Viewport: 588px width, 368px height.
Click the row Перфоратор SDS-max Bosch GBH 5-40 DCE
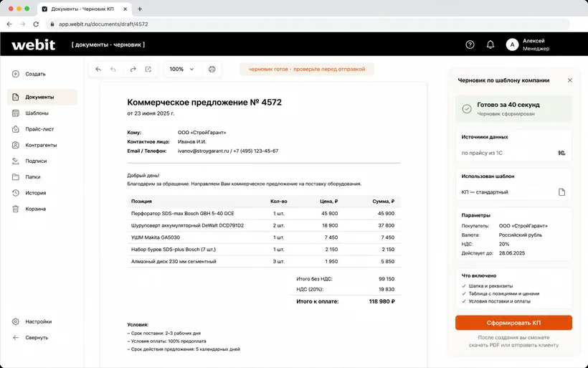pyautogui.click(x=264, y=214)
